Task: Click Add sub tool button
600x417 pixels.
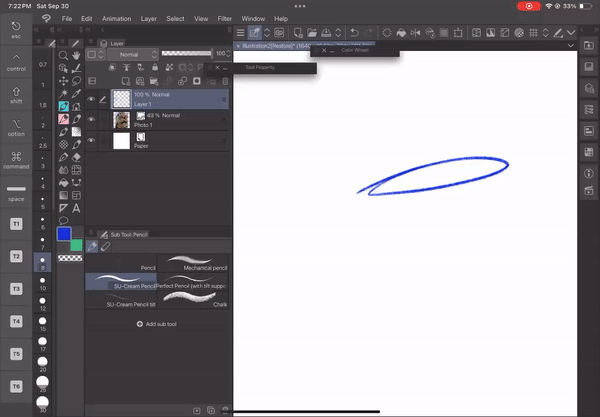Action: (x=158, y=324)
